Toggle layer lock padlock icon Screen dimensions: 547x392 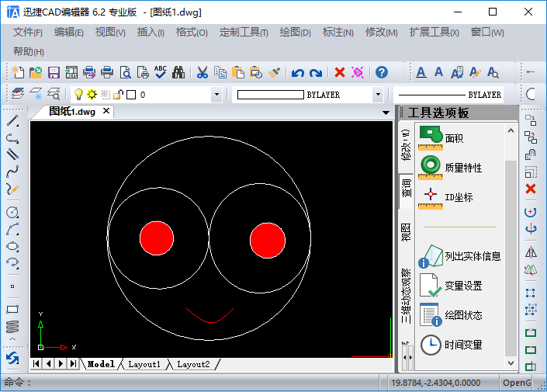(x=118, y=94)
